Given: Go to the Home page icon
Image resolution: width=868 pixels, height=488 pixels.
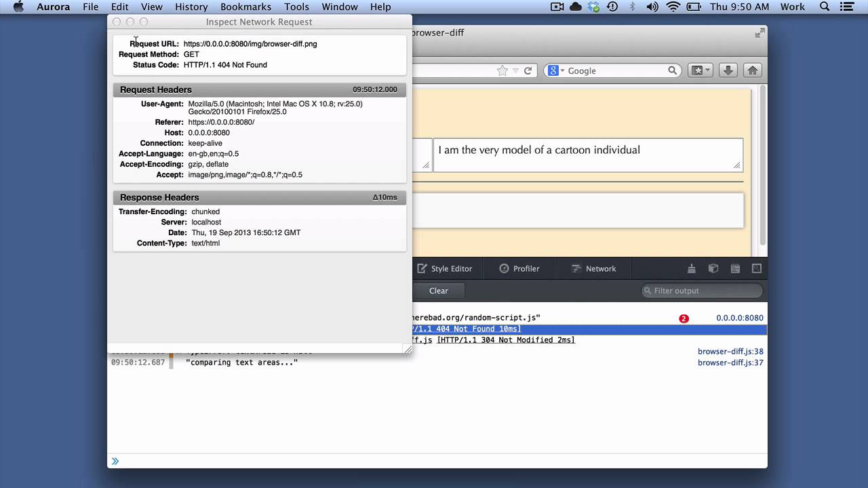Looking at the screenshot, I should pyautogui.click(x=752, y=70).
